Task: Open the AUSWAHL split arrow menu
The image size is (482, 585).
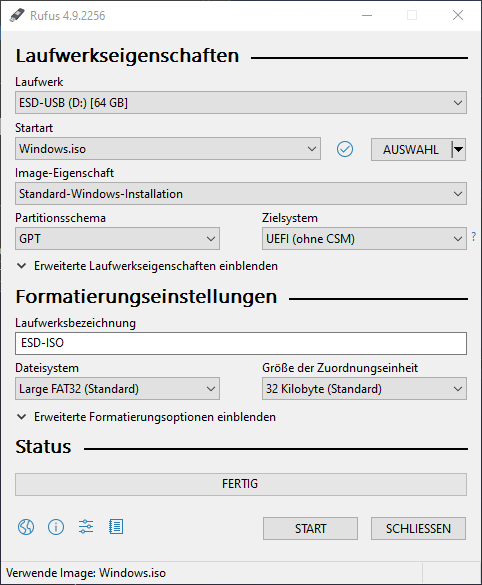Action: [458, 150]
